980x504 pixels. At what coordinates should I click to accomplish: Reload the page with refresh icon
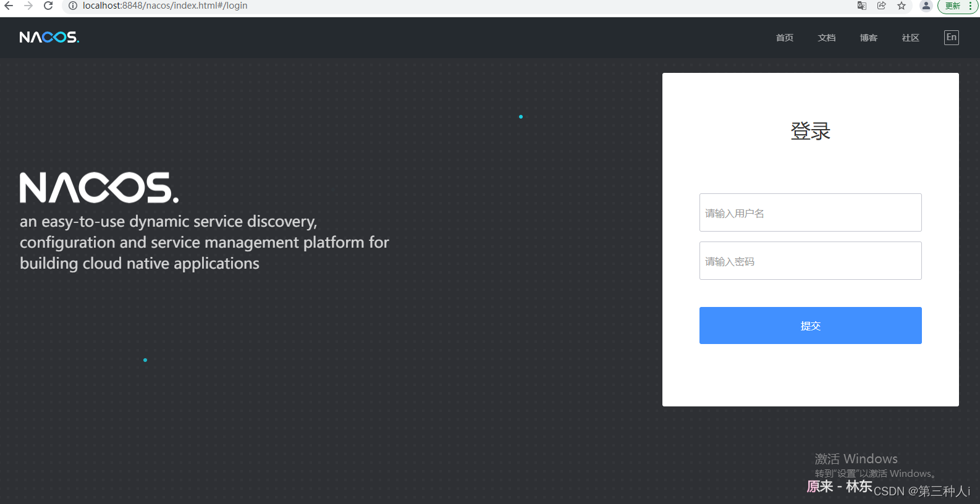(48, 6)
